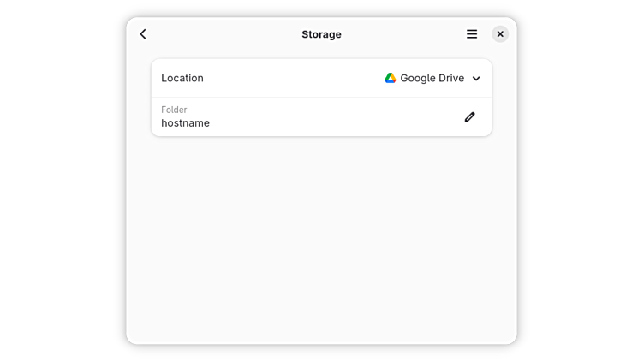This screenshot has height=362, width=644.
Task: Go back using the header arrow
Action: click(143, 34)
